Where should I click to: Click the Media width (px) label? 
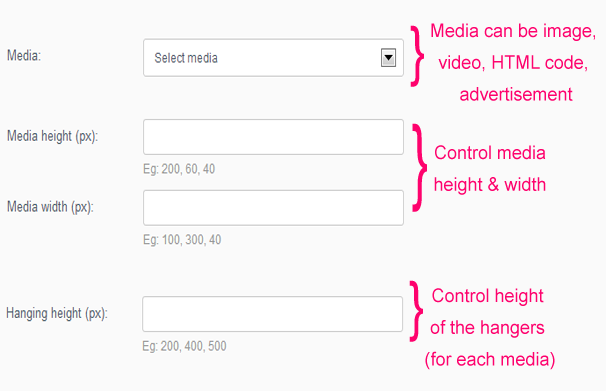50,207
